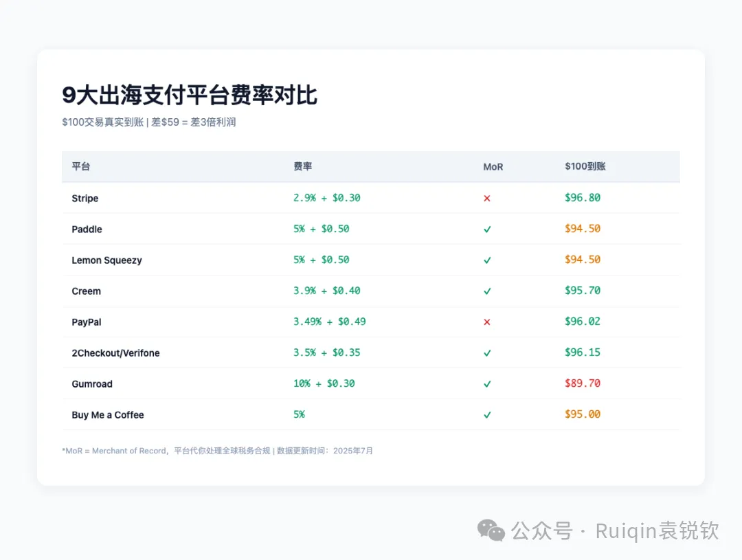Screen dimensions: 742x560
Task: Click the $96.15 payout value
Action: pyautogui.click(x=583, y=352)
